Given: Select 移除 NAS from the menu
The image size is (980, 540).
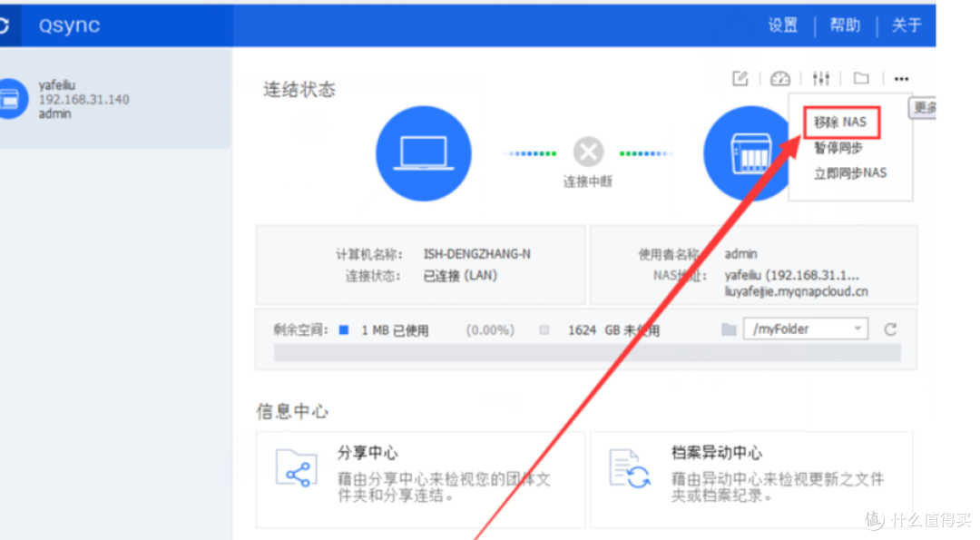Looking at the screenshot, I should click(839, 122).
